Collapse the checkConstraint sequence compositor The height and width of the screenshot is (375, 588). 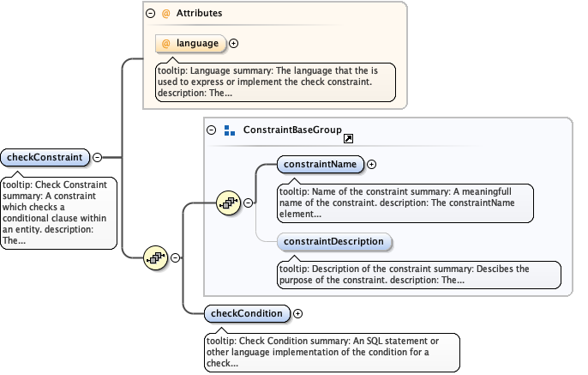(x=176, y=257)
